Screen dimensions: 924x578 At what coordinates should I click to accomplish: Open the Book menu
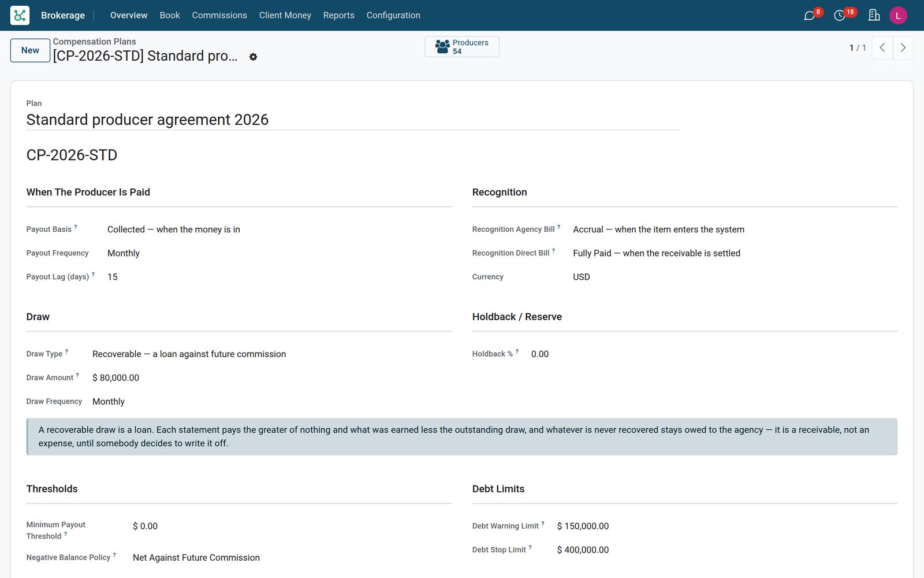[x=170, y=16]
